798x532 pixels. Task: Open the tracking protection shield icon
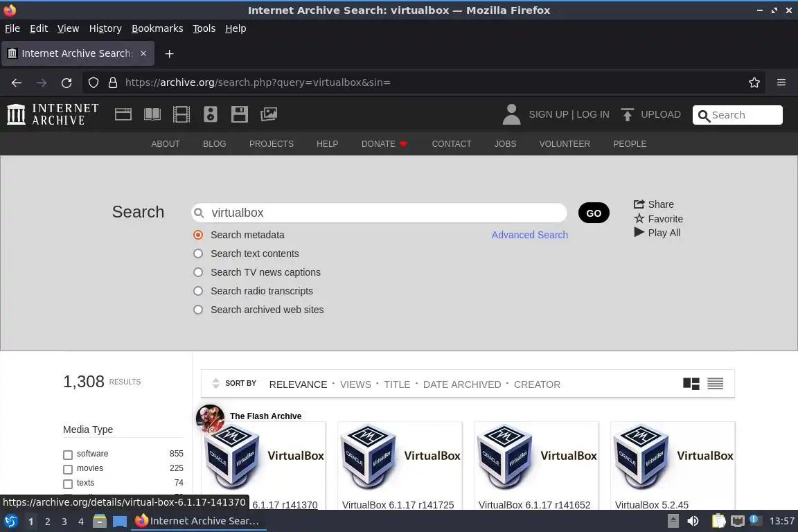pyautogui.click(x=93, y=82)
